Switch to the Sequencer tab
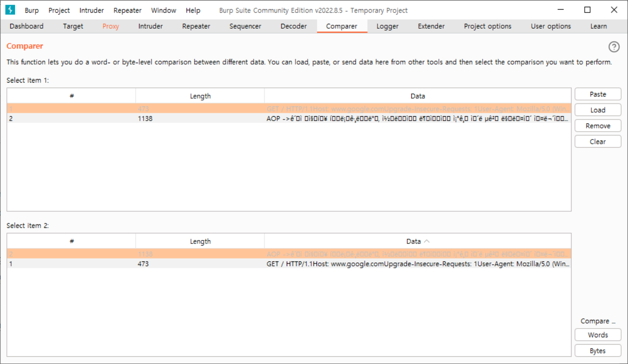This screenshot has height=364, width=628. pos(245,26)
